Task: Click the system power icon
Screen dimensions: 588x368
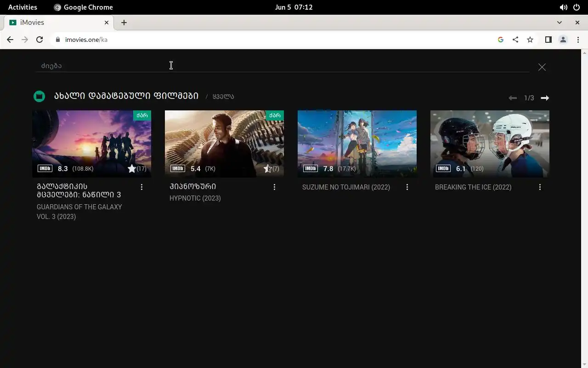Action: point(577,7)
